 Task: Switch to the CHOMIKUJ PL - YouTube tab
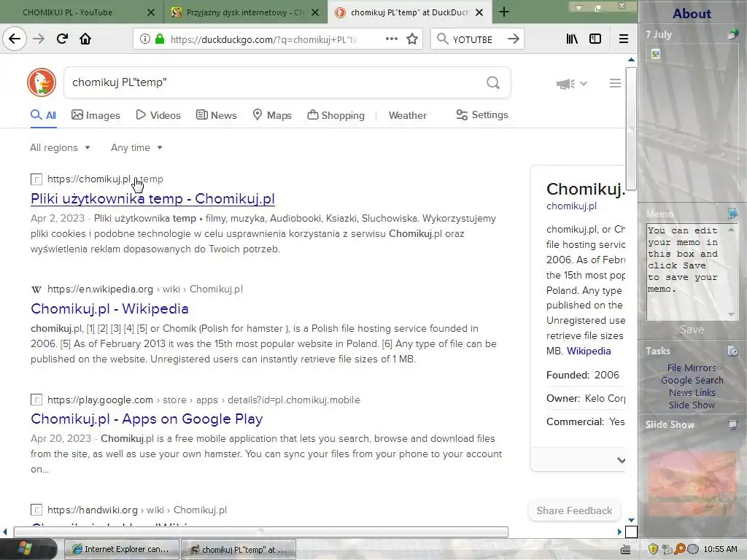67,12
